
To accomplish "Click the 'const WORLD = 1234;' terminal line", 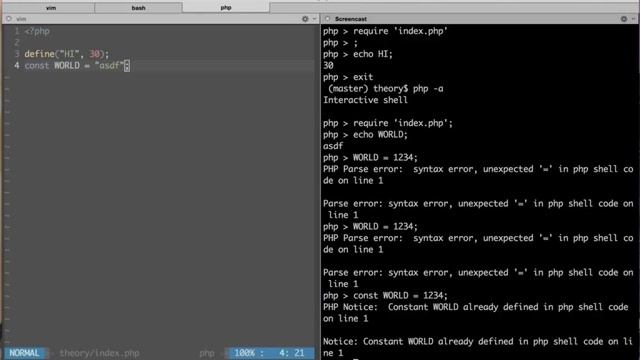I will 385,296.
